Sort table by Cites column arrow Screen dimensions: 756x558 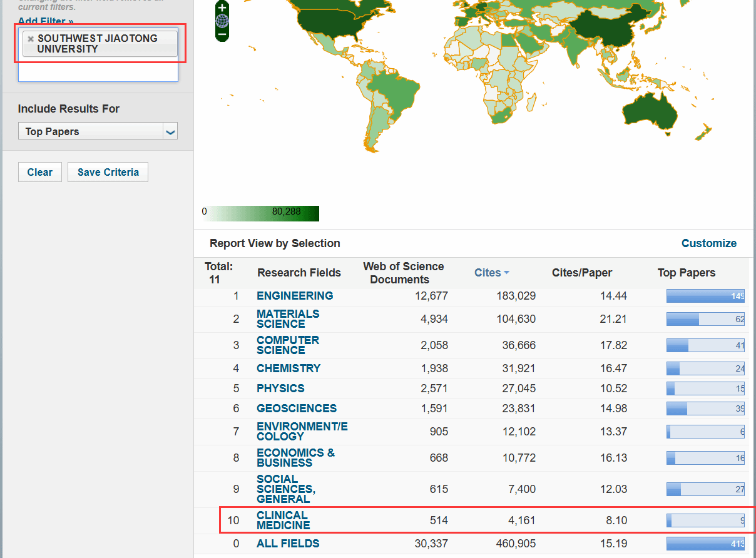click(506, 273)
